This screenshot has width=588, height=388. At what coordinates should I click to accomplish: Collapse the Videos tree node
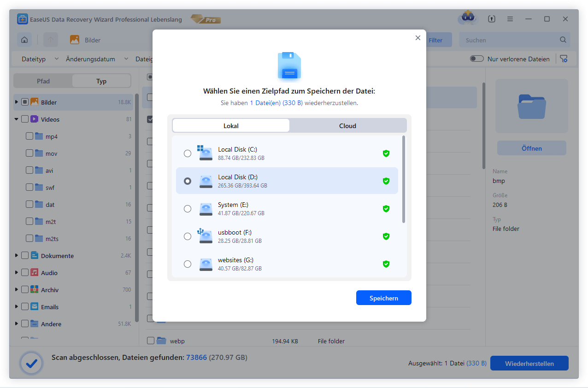click(x=17, y=119)
